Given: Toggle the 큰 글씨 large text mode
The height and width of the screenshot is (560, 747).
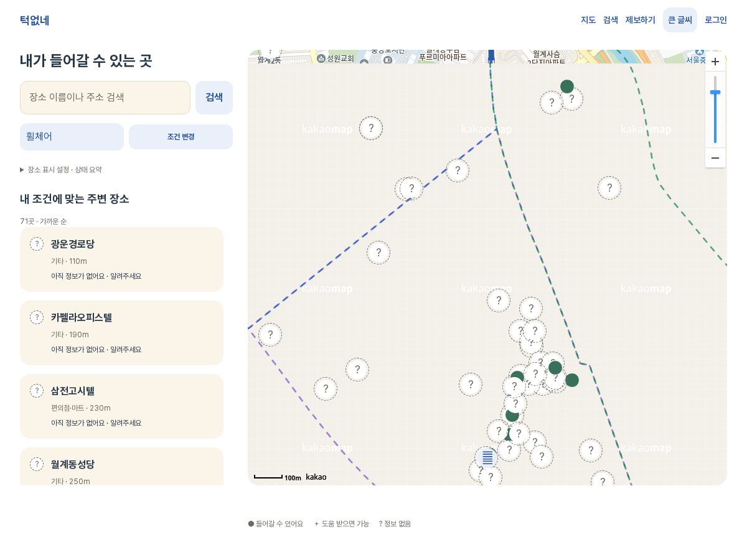Looking at the screenshot, I should (x=680, y=20).
